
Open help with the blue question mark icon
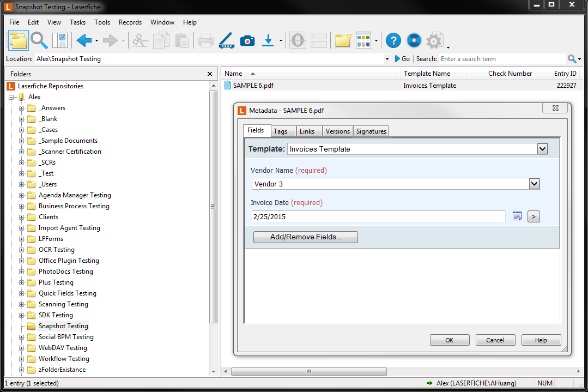pyautogui.click(x=393, y=40)
